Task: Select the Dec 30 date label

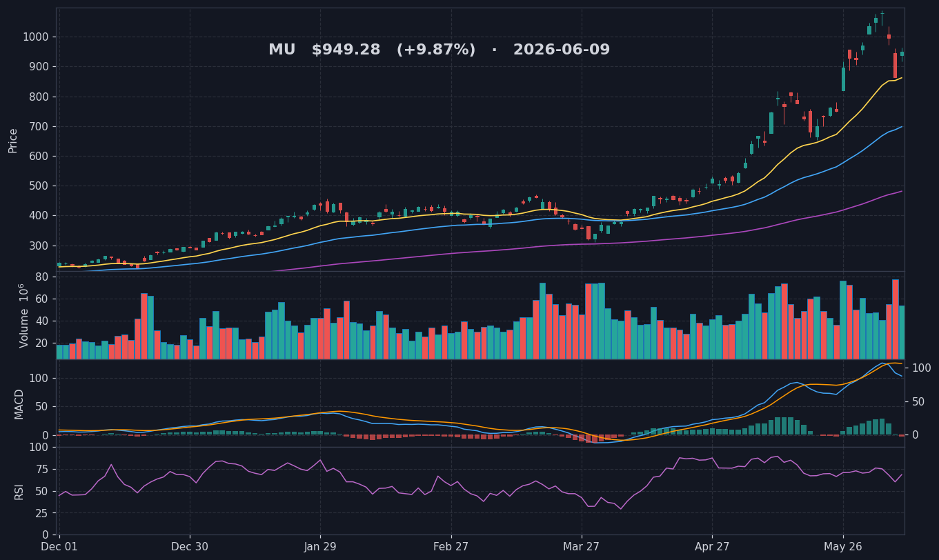Action: 190,547
